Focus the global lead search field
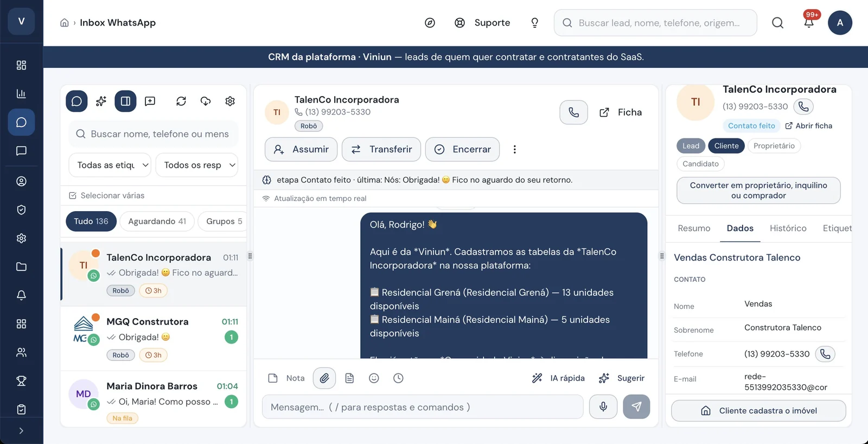This screenshot has width=868, height=444. pyautogui.click(x=655, y=23)
